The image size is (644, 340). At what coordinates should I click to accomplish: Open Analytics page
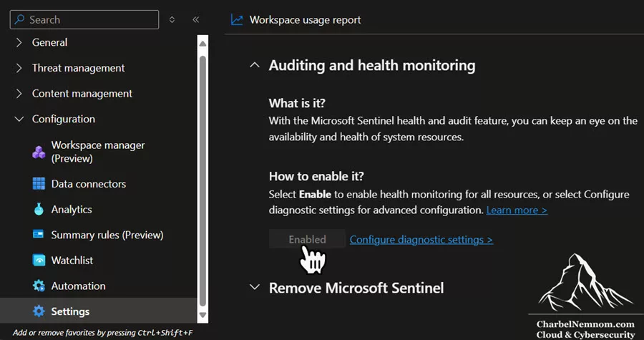(72, 210)
